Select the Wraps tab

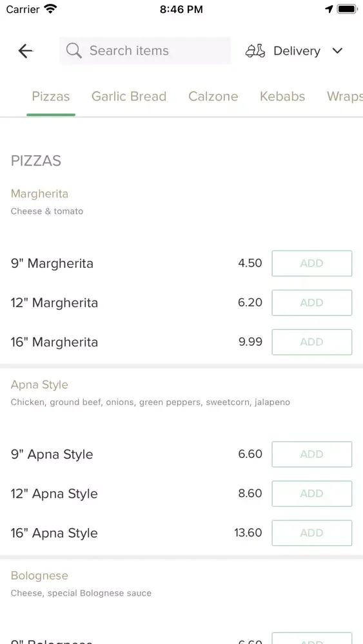[345, 97]
